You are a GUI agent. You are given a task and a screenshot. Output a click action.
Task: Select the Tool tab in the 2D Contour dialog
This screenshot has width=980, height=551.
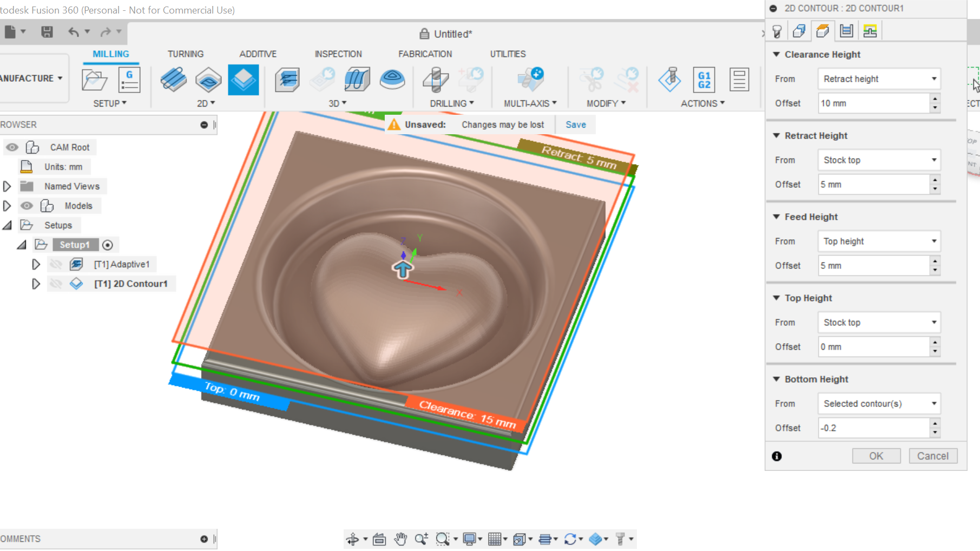click(x=778, y=30)
